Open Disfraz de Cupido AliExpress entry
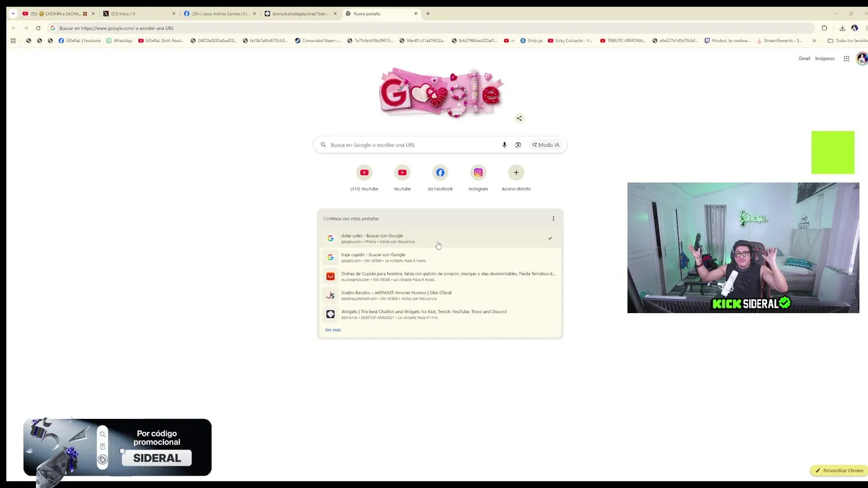This screenshot has width=868, height=488. click(440, 277)
